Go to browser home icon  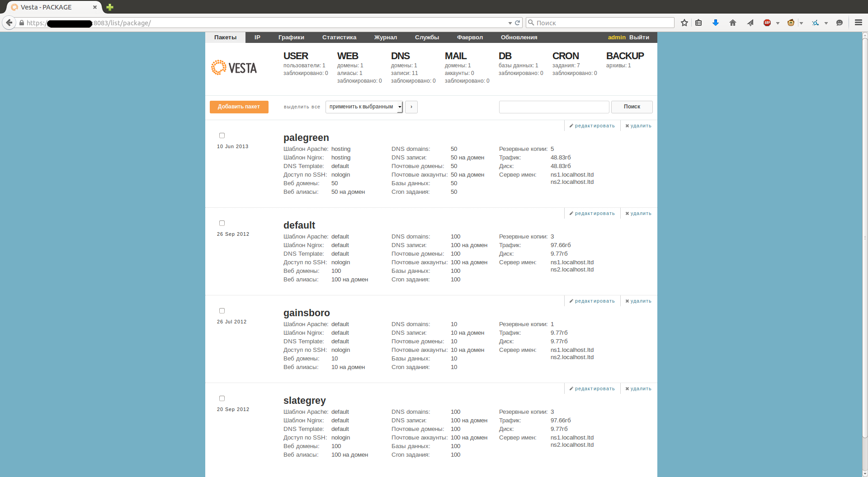732,23
